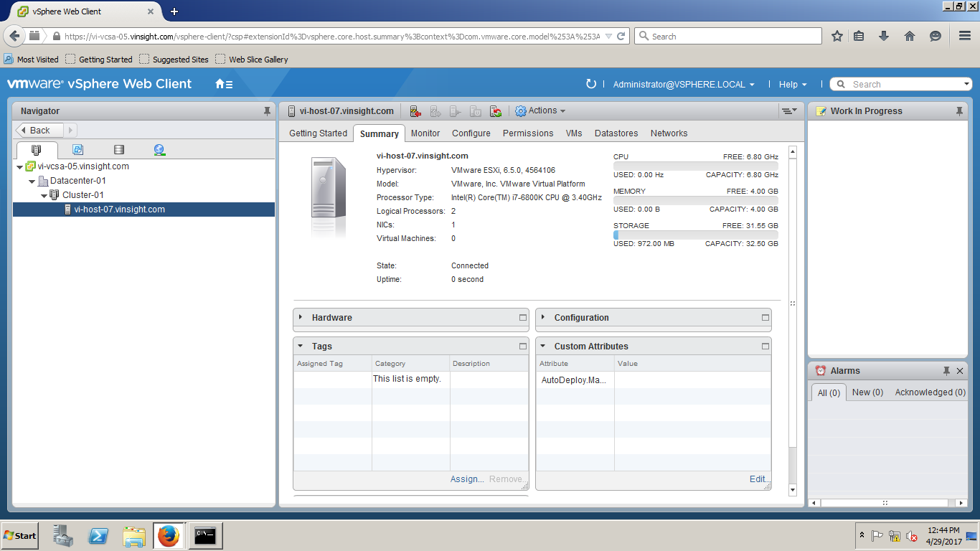Open the Actions dropdown menu
This screenshot has height=551, width=980.
(540, 111)
